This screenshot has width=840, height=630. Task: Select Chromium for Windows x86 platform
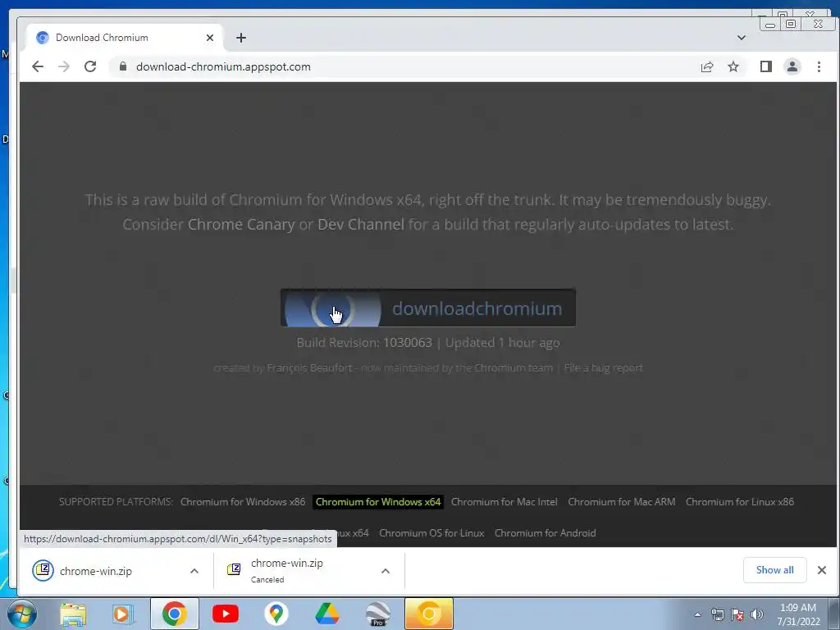click(243, 502)
